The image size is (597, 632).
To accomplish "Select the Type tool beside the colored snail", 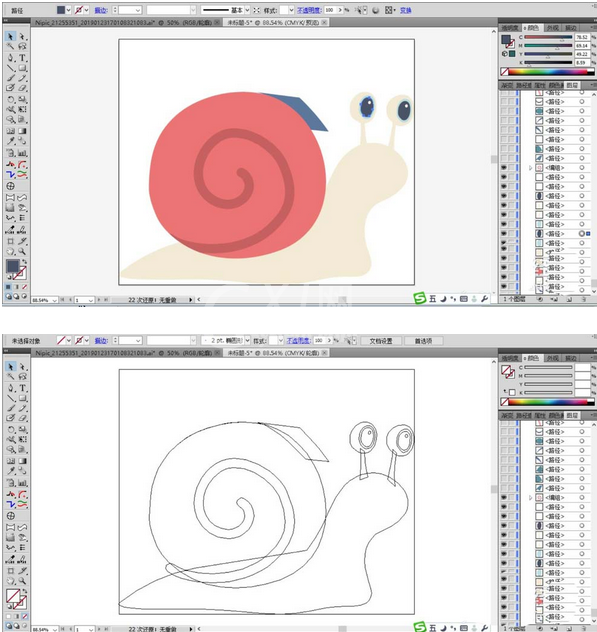I will (23, 58).
